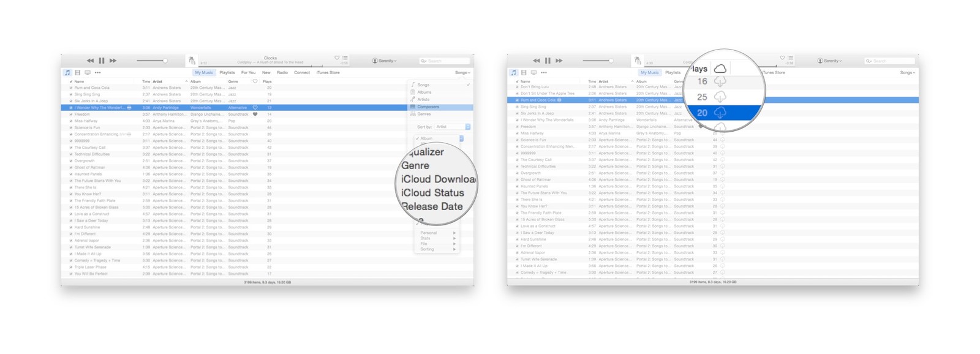Open Music library icon in right window
Viewport: 980px width, 354px height.
tap(513, 72)
